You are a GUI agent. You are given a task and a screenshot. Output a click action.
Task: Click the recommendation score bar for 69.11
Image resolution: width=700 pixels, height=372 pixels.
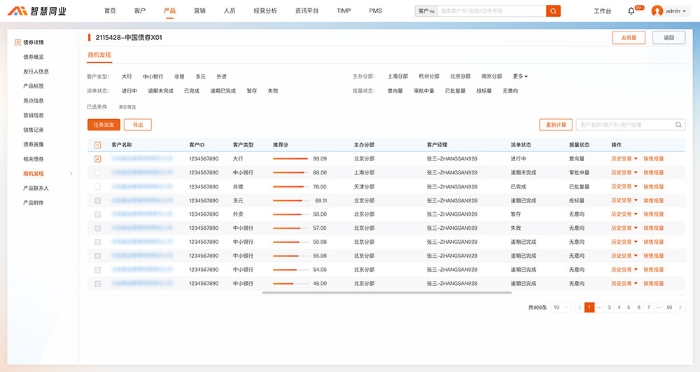pos(291,201)
